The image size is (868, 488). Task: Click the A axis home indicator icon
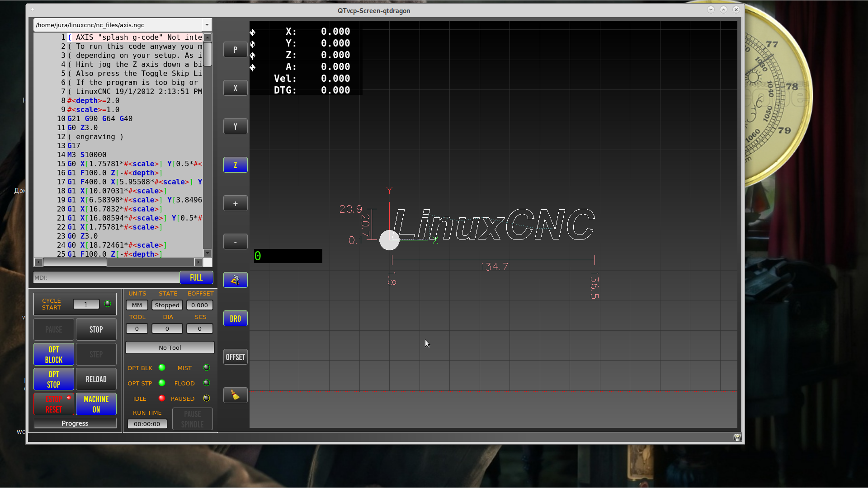(x=253, y=67)
